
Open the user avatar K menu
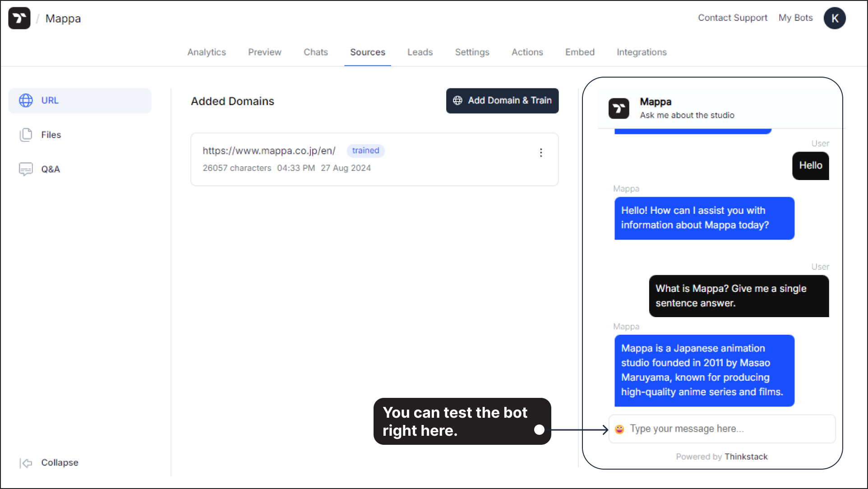coord(835,18)
